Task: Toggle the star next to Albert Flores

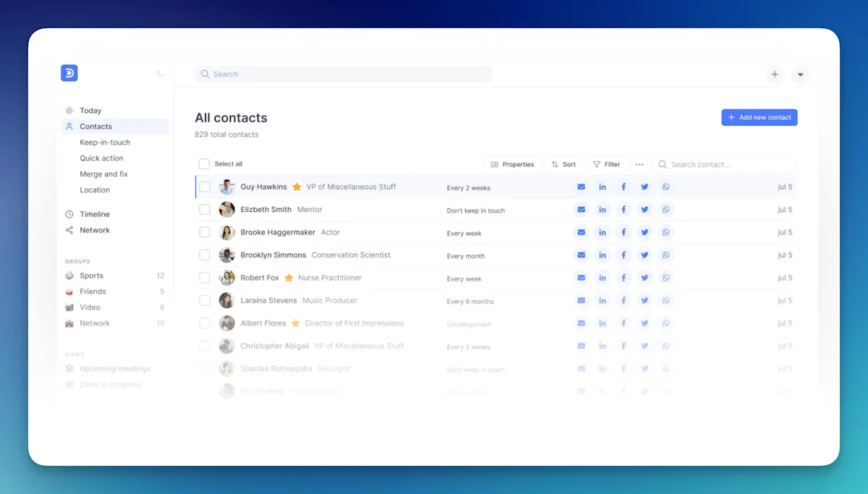Action: point(296,323)
